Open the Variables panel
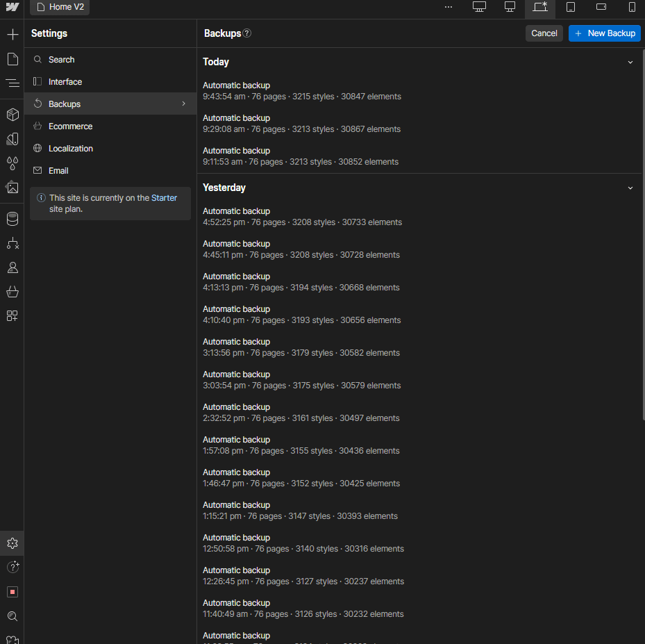 tap(12, 163)
